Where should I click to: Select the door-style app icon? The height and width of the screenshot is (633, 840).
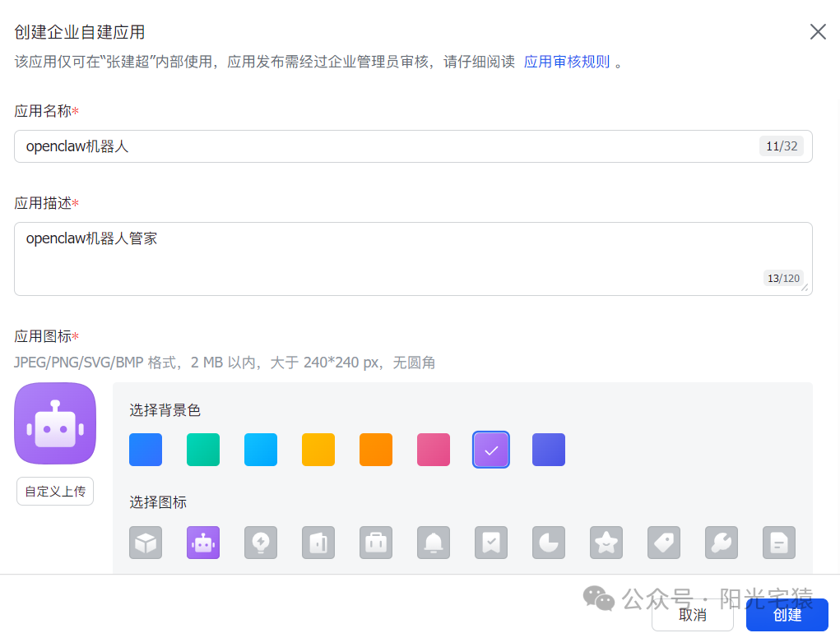coord(318,543)
